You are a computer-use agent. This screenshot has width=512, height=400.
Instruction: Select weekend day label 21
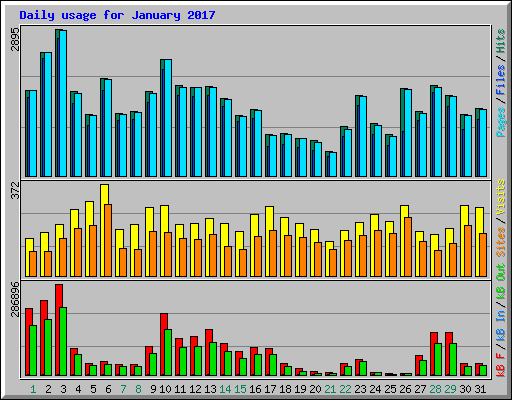(x=330, y=389)
